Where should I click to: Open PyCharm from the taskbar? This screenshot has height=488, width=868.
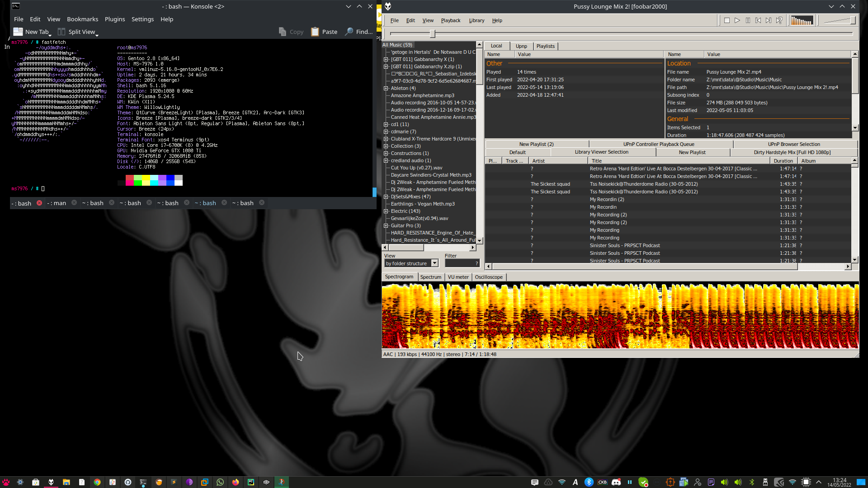251,482
